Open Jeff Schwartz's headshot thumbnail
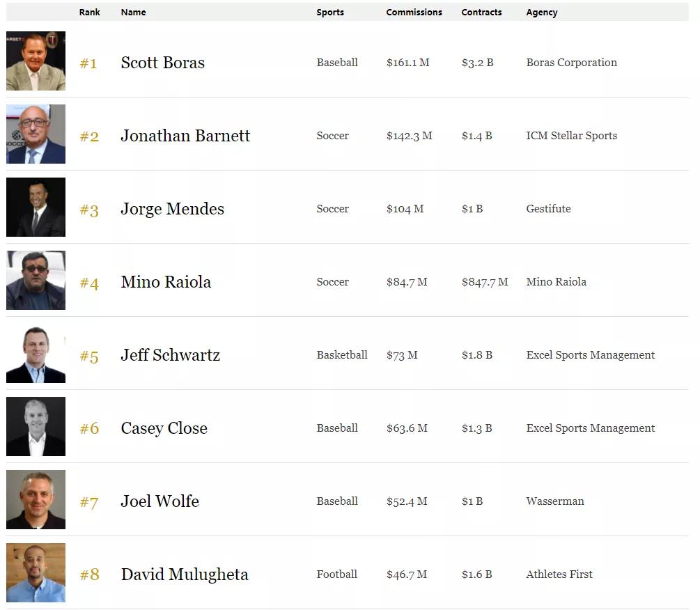Image resolution: width=700 pixels, height=610 pixels. click(36, 354)
